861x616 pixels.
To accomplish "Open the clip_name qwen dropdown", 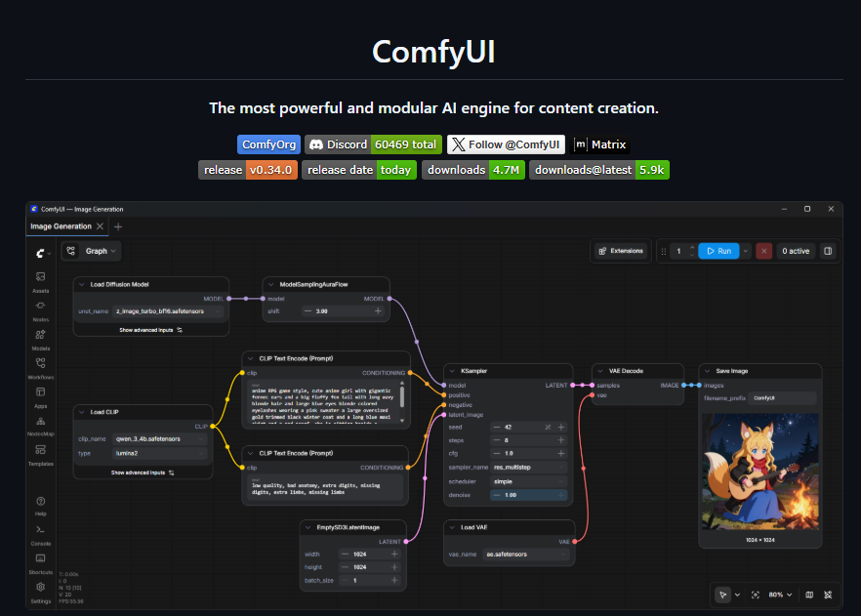I will tap(160, 438).
